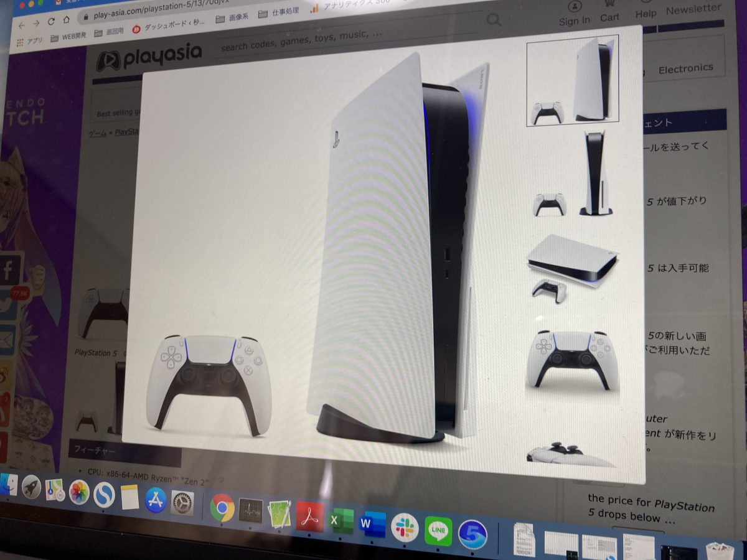
Task: Open LINE from the Dock
Action: click(x=438, y=531)
